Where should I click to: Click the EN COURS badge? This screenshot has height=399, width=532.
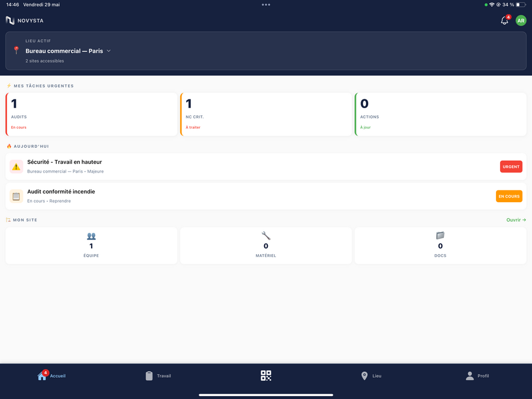click(509, 196)
